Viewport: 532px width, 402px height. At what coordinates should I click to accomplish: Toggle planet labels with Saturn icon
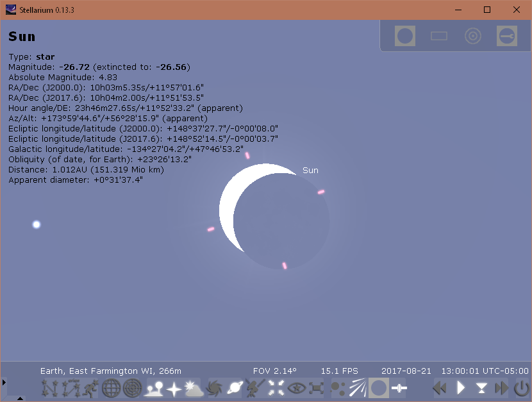tap(235, 388)
